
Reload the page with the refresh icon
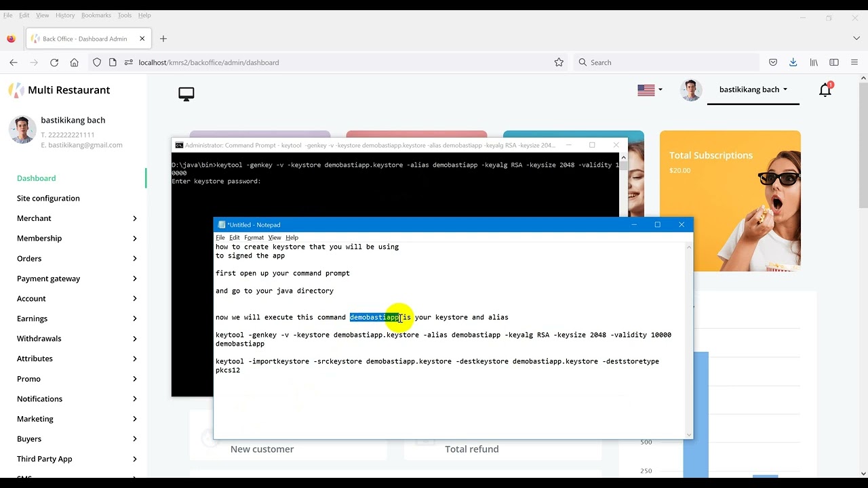tap(54, 62)
